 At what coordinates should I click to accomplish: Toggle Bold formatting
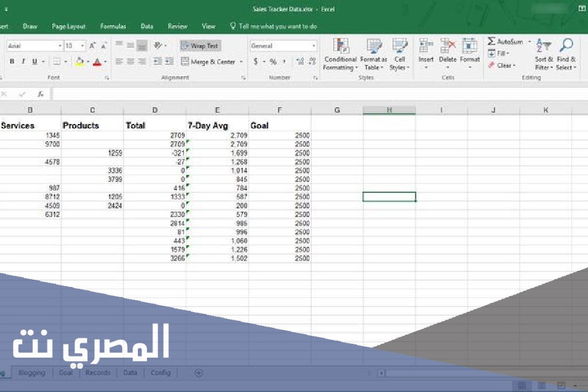pos(12,61)
